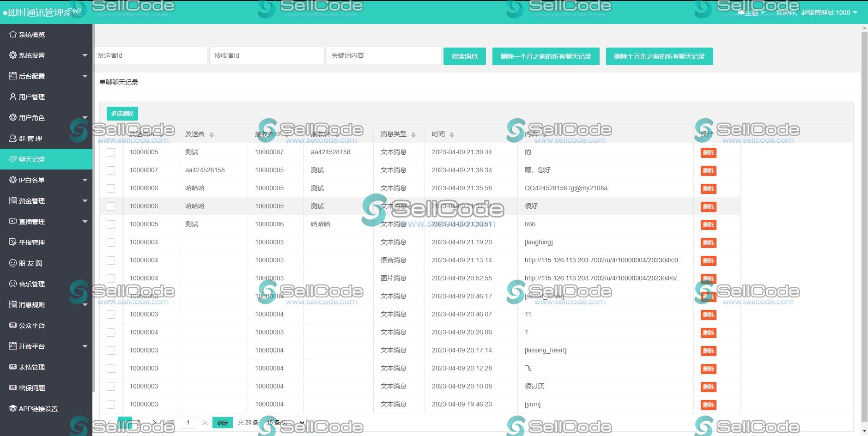Screen dimensions: 868x436
Task: Click 删除一个月之前的所有聊天记录 button
Action: tap(546, 56)
